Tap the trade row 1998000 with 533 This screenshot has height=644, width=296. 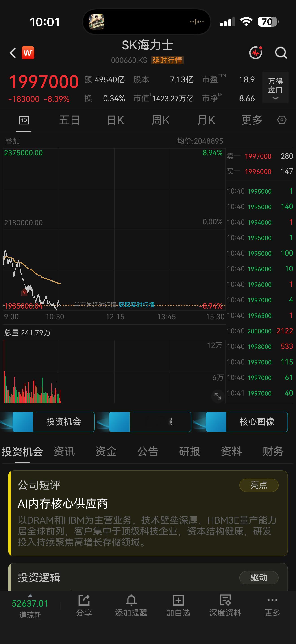[260, 346]
